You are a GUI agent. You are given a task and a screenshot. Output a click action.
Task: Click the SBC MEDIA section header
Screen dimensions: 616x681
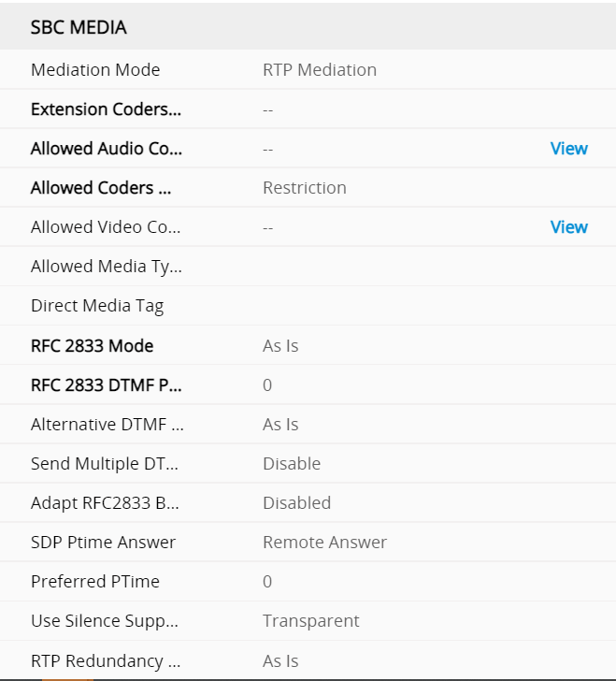[x=79, y=28]
